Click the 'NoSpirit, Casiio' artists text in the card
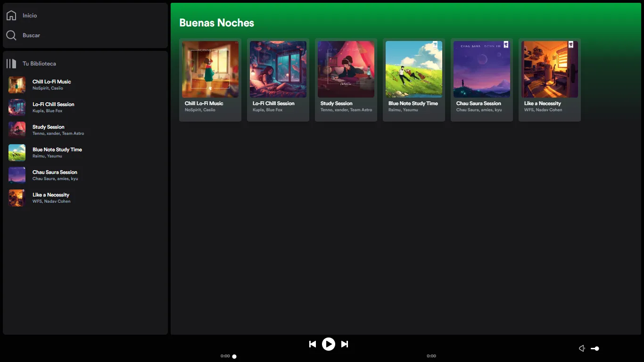 [x=200, y=110]
